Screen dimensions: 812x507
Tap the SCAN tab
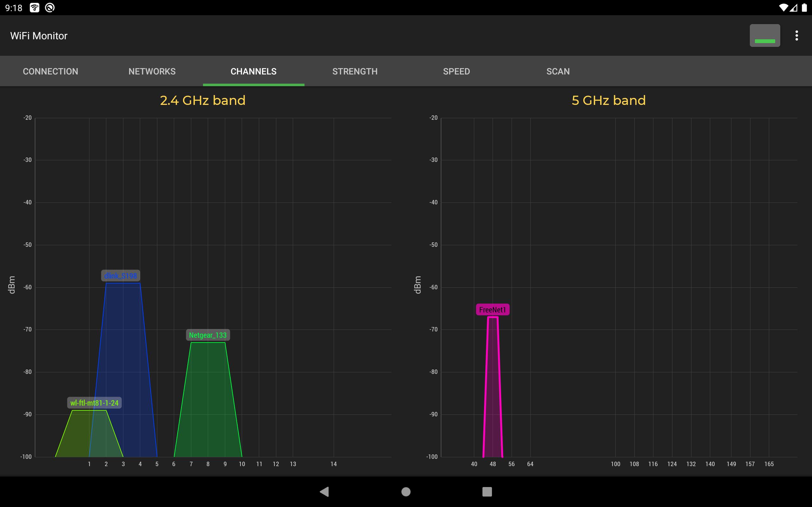tap(558, 71)
